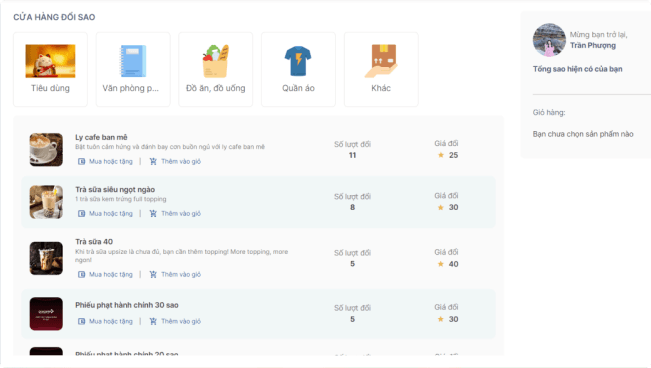Select the Tiêu dùng category label
651x368 pixels.
50,88
